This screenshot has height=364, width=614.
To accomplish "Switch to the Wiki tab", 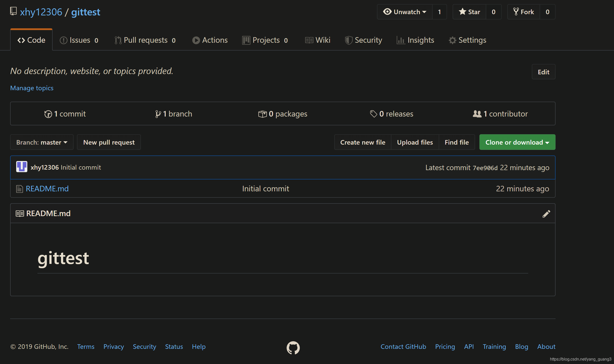I will (x=318, y=40).
